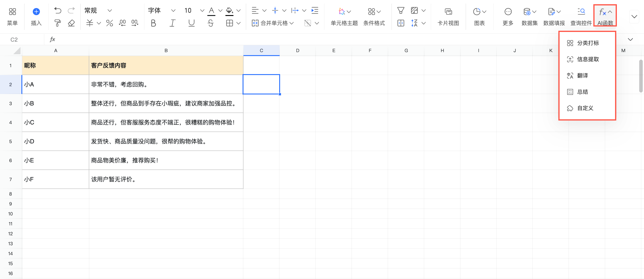Screen dimensions: 644x279
Task: Open 数据填报 data entry menu
Action: (x=554, y=17)
